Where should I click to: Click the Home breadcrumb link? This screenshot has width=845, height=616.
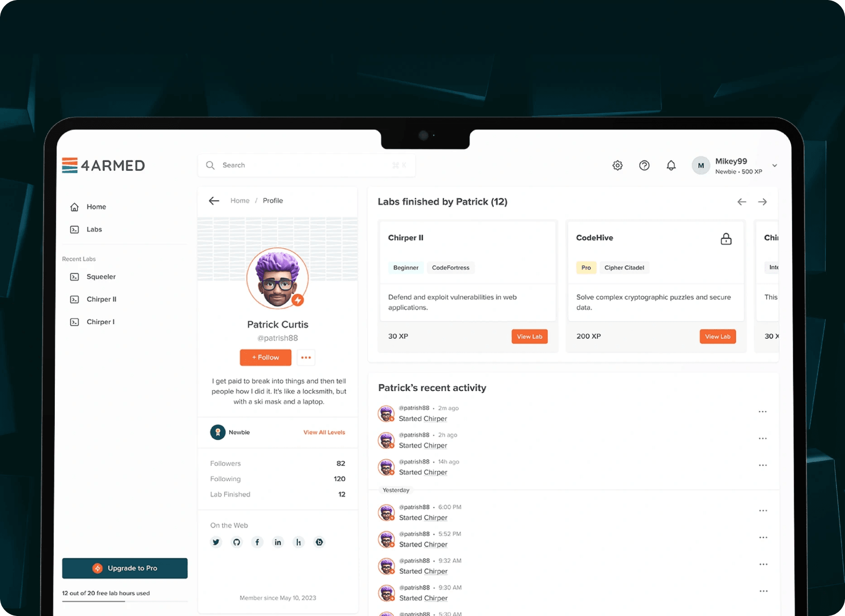[240, 201]
